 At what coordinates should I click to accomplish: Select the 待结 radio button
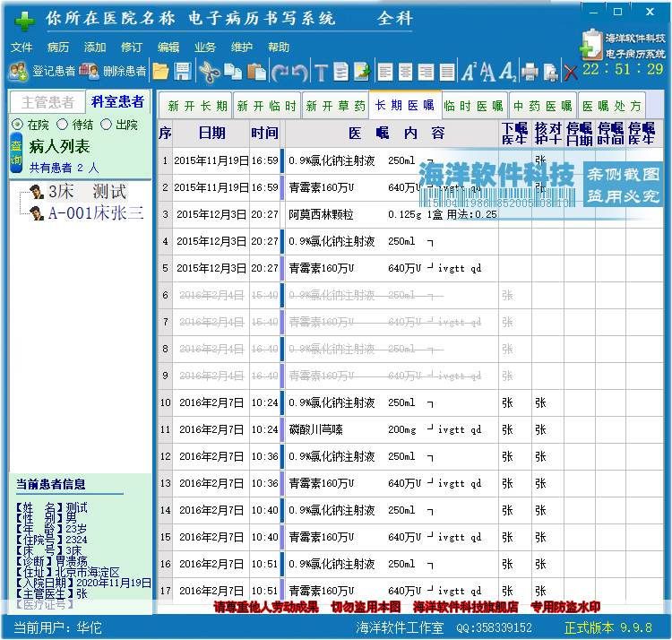pos(63,125)
